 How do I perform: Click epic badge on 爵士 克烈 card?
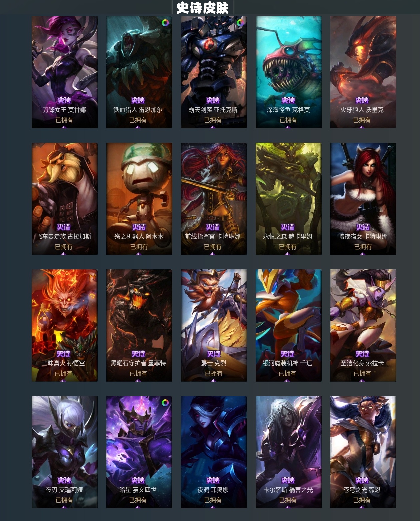[214, 354]
